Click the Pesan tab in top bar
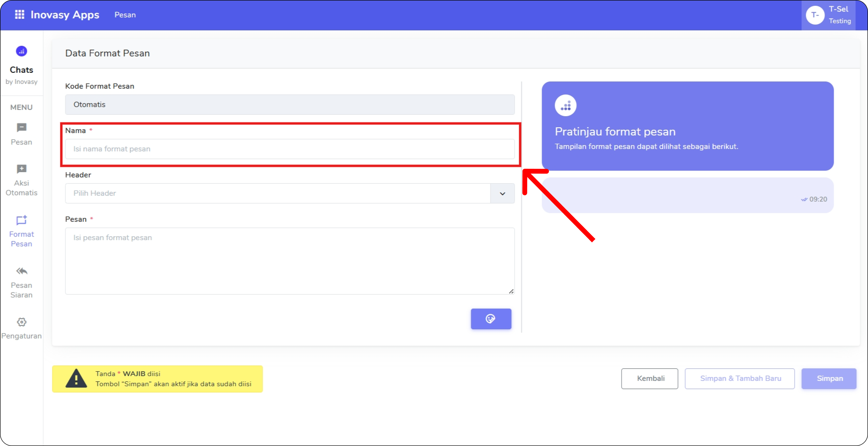 pos(125,15)
